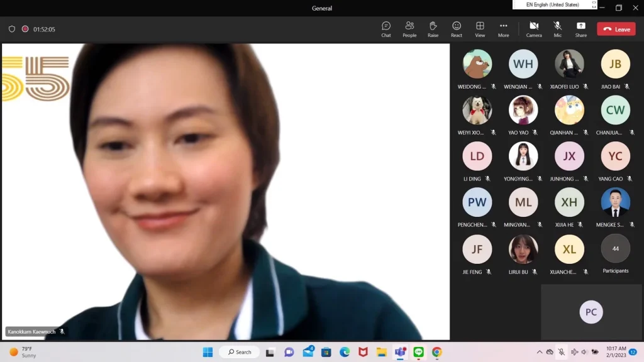Toggle the system tray microphone icon
This screenshot has height=362, width=644.
[562, 352]
